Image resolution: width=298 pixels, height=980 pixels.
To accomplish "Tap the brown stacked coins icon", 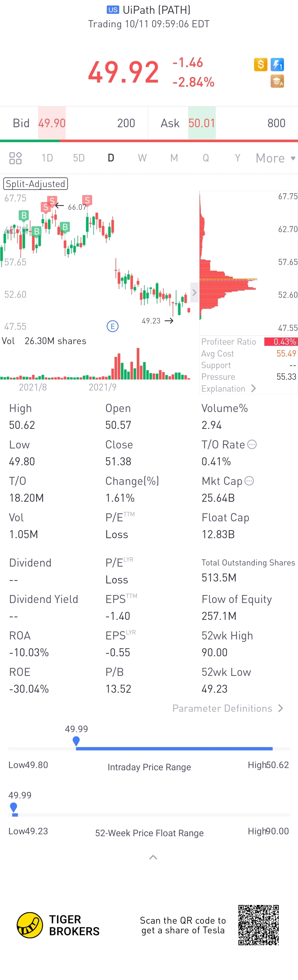I will (x=277, y=81).
